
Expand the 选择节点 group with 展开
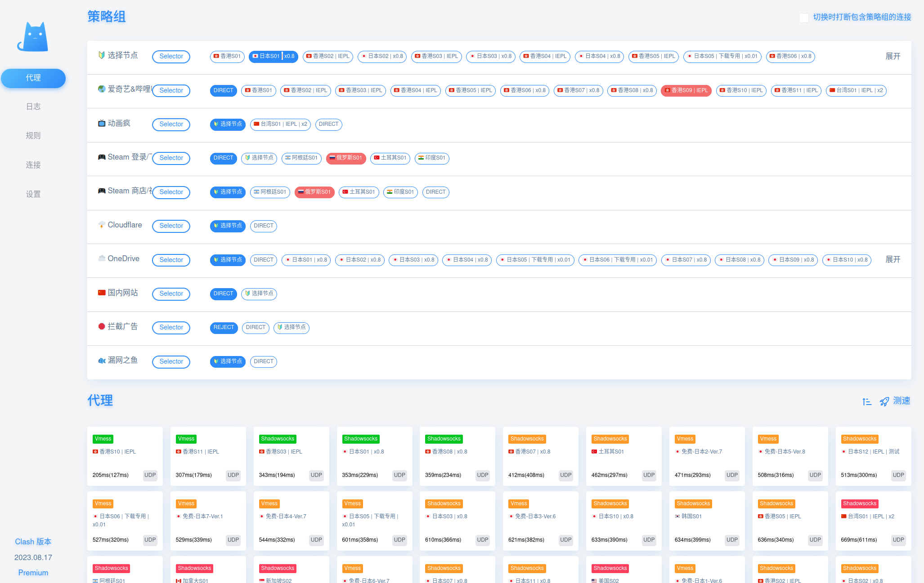pyautogui.click(x=893, y=56)
